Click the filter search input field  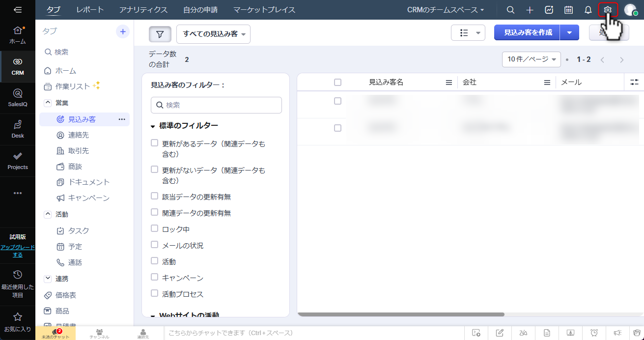216,105
